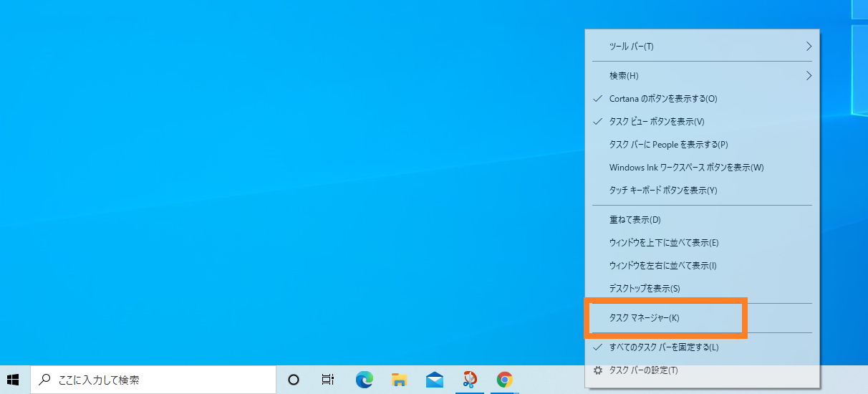Open Task View from the taskbar
Viewport: 868px width, 394px height.
coord(328,380)
